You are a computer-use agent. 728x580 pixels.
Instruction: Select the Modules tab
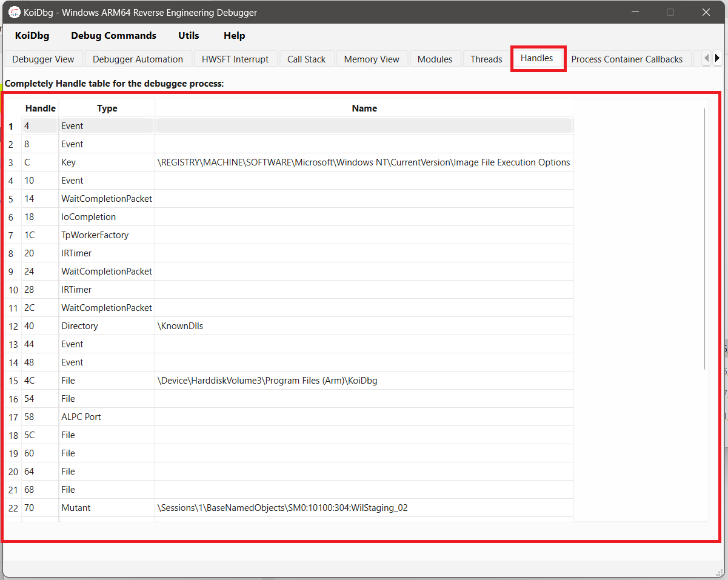click(x=435, y=59)
